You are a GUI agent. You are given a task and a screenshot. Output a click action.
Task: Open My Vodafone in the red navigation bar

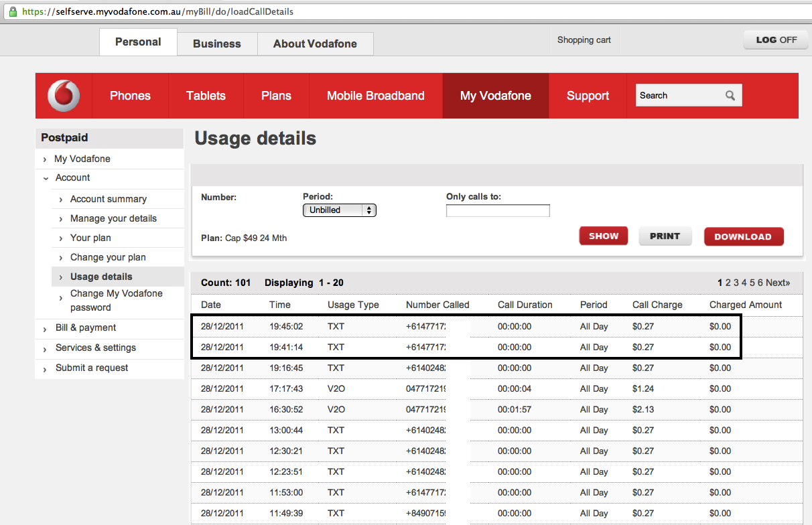[496, 96]
